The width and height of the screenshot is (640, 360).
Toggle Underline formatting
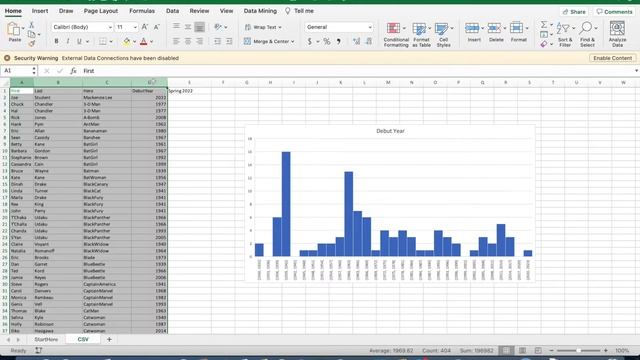(79, 41)
